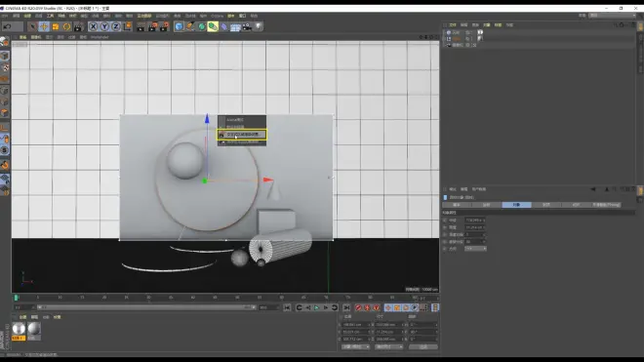Open the Object Manager File menu
This screenshot has width=644, height=362.
coord(453,25)
